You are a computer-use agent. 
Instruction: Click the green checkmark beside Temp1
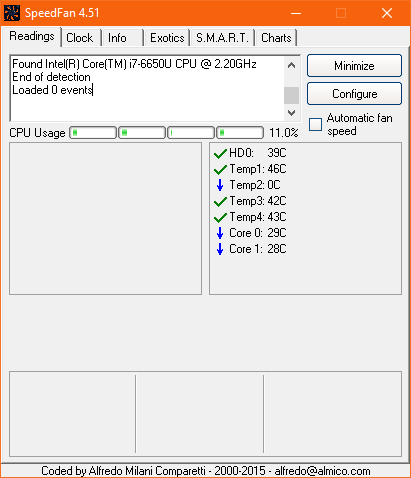pyautogui.click(x=220, y=170)
